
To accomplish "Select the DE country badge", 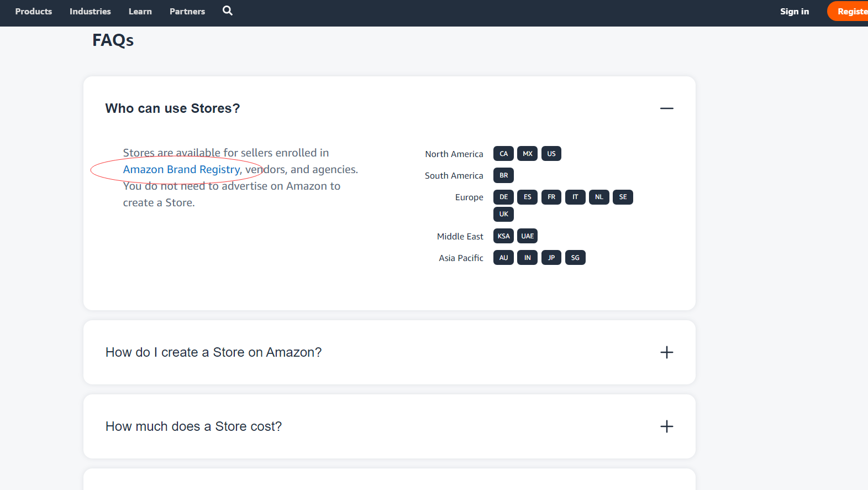I will click(503, 197).
